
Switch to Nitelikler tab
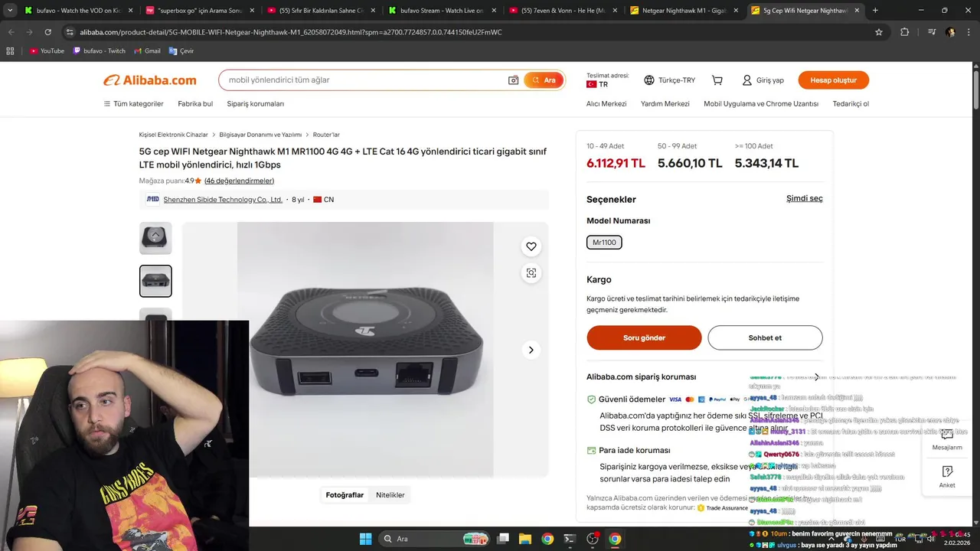(x=390, y=495)
